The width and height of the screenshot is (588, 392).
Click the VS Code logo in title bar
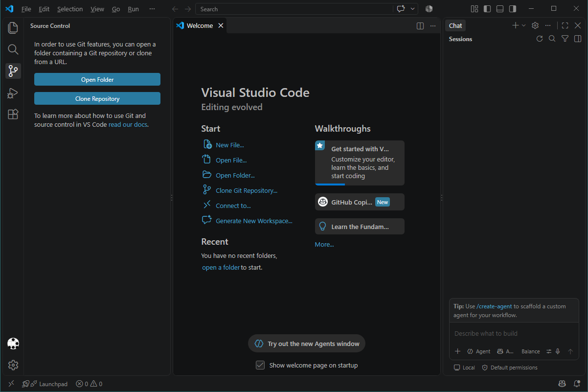coord(9,9)
